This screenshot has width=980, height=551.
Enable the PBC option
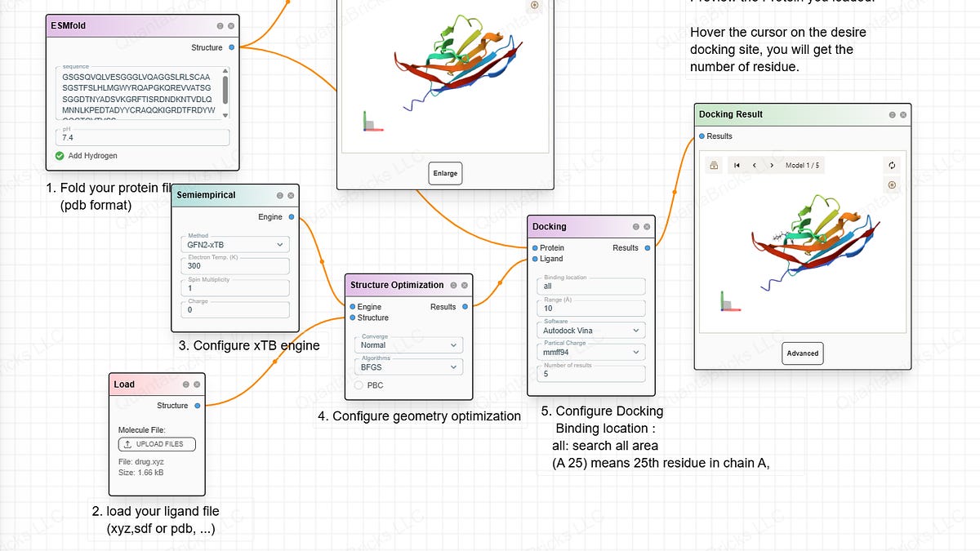359,385
